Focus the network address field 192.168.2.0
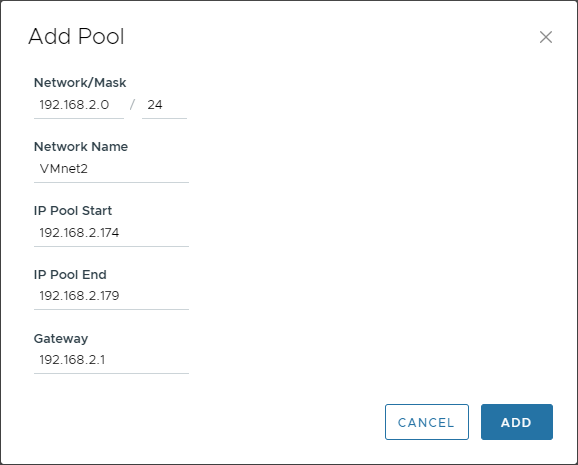The width and height of the screenshot is (578, 465). click(x=79, y=105)
